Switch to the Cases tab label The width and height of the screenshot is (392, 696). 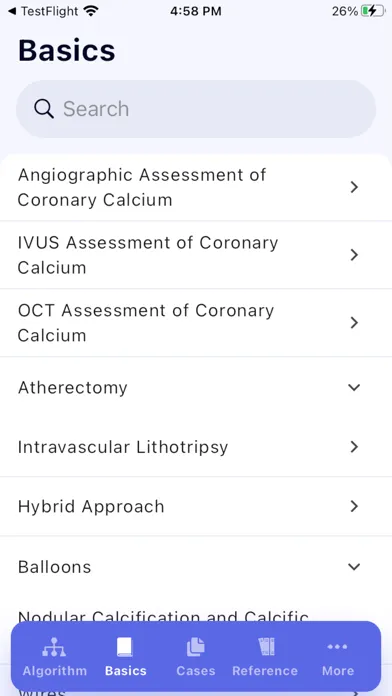tap(196, 671)
